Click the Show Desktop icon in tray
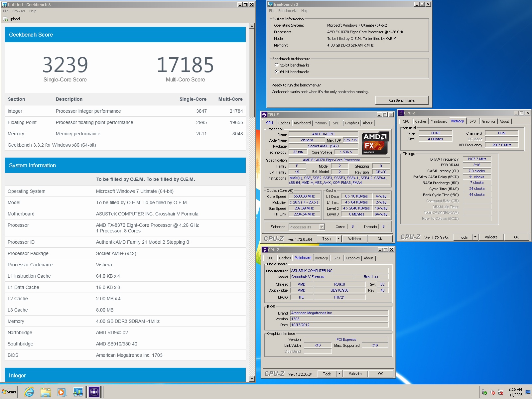Screen dimensions: 532x399 [x=528, y=392]
